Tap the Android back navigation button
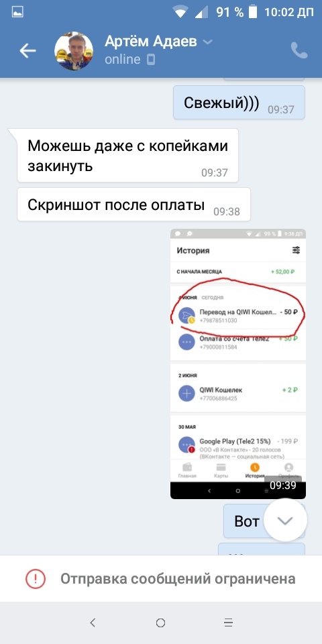Viewport: 322px width, 644px height. pyautogui.click(x=93, y=623)
